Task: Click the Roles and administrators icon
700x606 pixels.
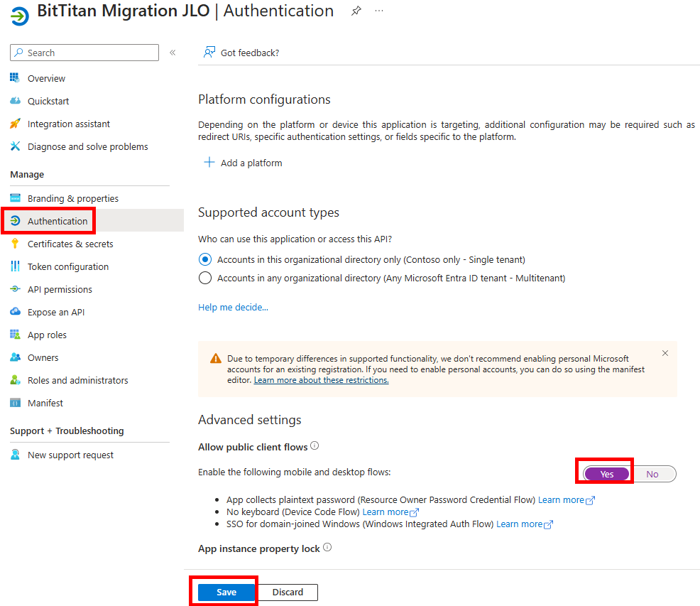Action: (x=15, y=380)
